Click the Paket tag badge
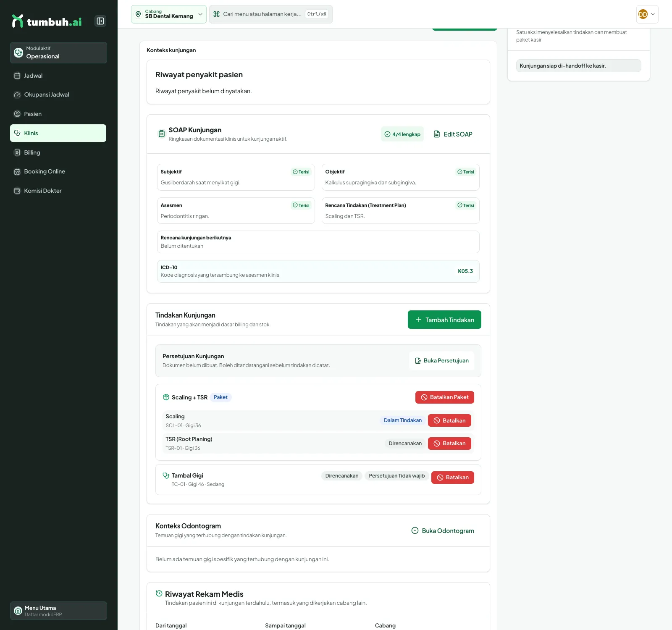This screenshot has height=630, width=672. click(220, 397)
